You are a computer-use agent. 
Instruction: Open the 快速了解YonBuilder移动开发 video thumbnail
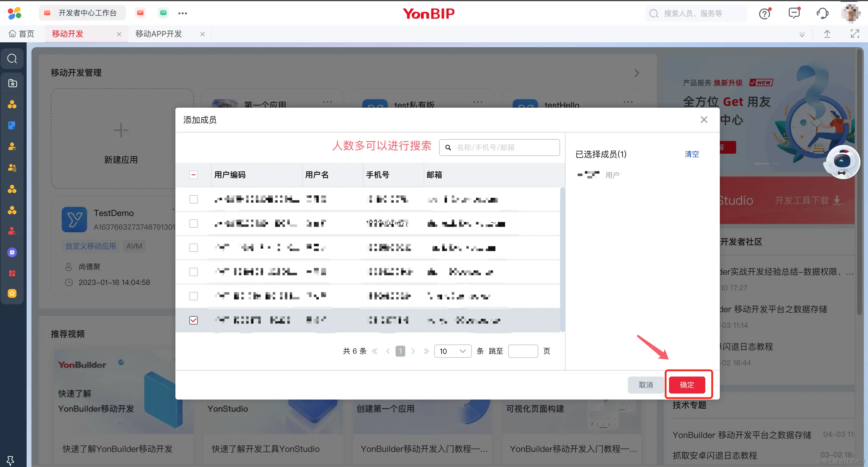point(123,392)
